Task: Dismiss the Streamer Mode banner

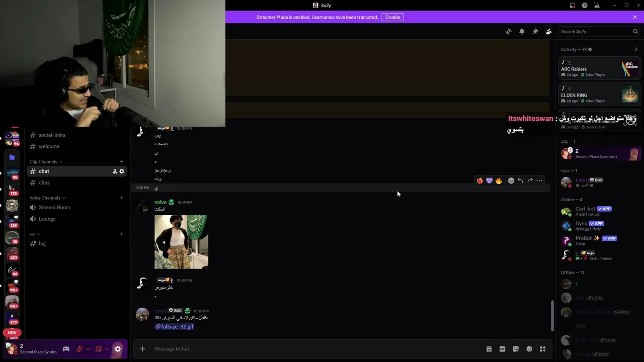Action: point(635,17)
